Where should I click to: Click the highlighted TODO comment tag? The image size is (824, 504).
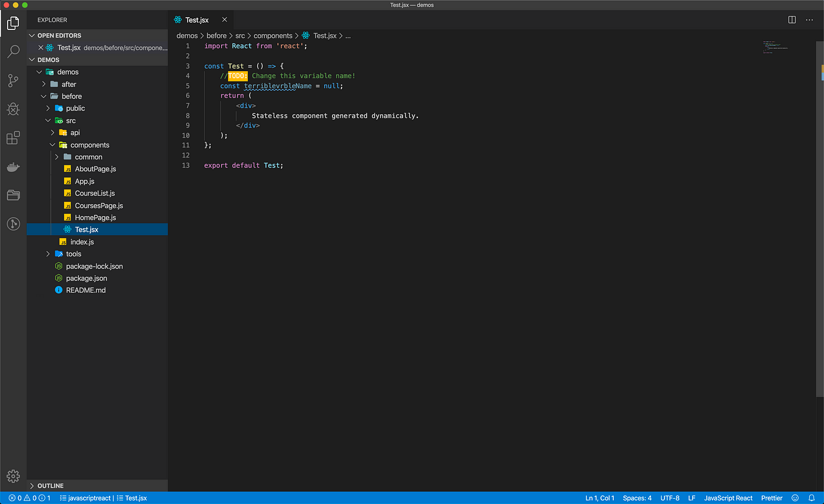pos(238,76)
